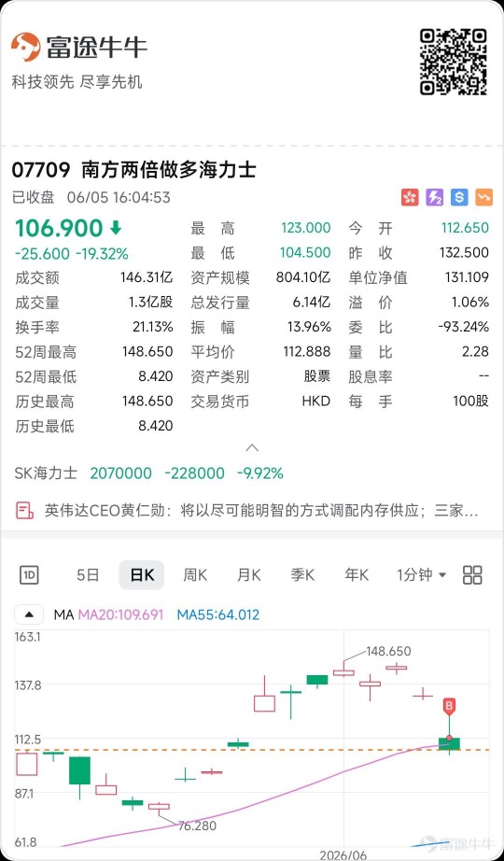Click the Futu Niuniu logo
The height and width of the screenshot is (861, 504).
click(x=79, y=47)
